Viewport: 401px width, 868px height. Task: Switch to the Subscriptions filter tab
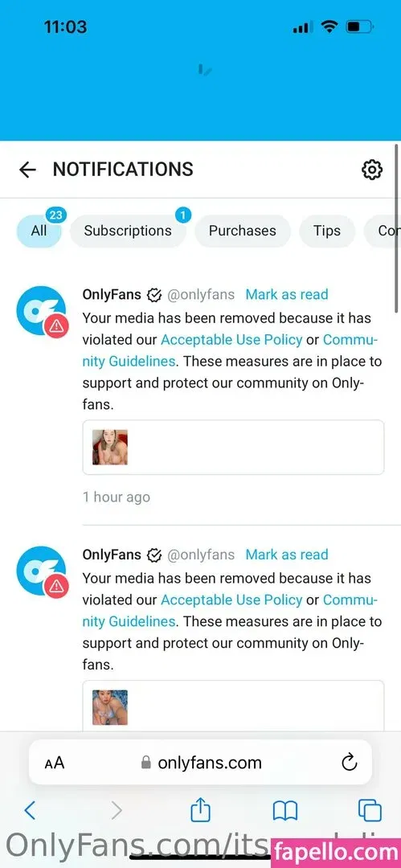pyautogui.click(x=128, y=231)
